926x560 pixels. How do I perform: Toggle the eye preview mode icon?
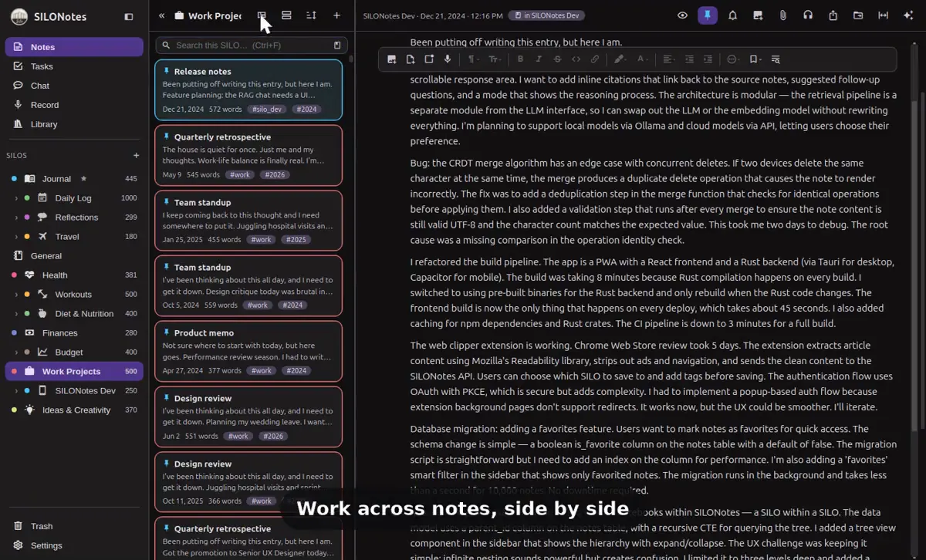click(x=682, y=15)
